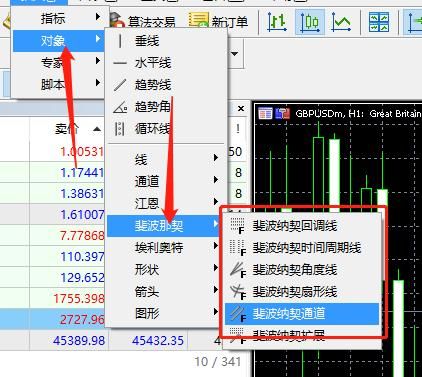Switch to line chart display icon

tap(341, 22)
